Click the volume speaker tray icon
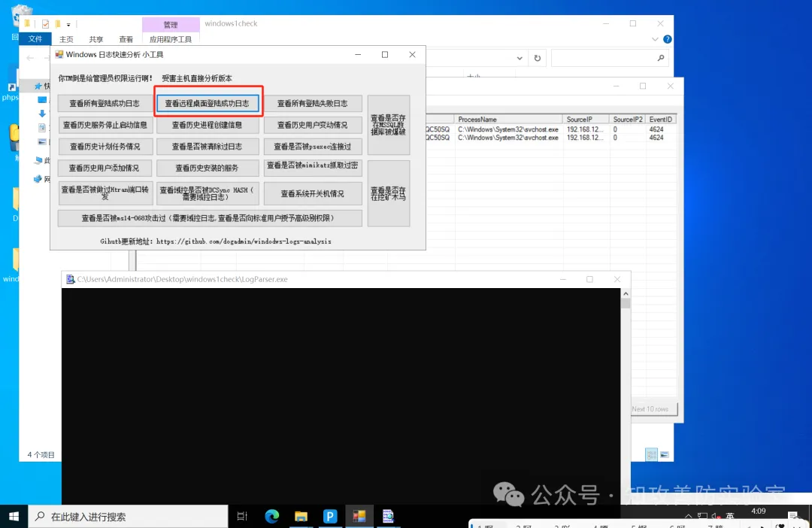Viewport: 812px width, 528px height. [x=715, y=516]
